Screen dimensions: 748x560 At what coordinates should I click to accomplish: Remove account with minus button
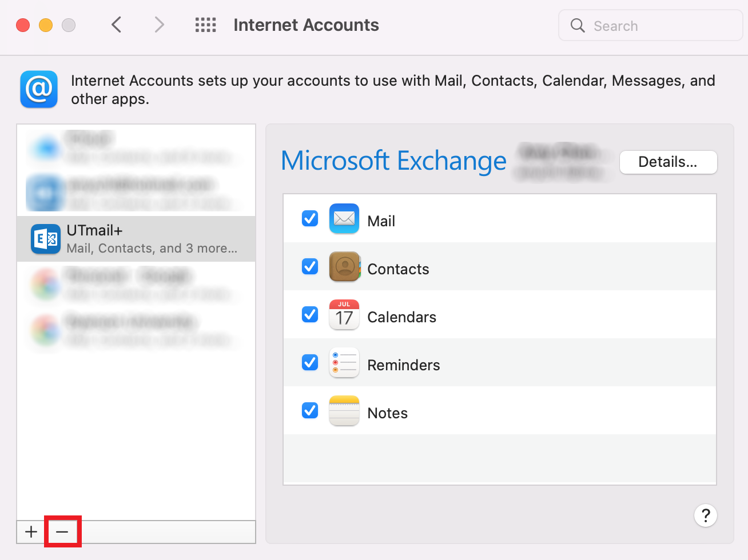pyautogui.click(x=62, y=532)
